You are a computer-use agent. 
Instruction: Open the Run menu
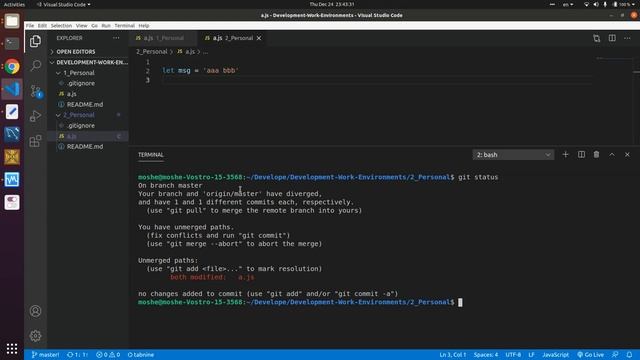(106, 25)
